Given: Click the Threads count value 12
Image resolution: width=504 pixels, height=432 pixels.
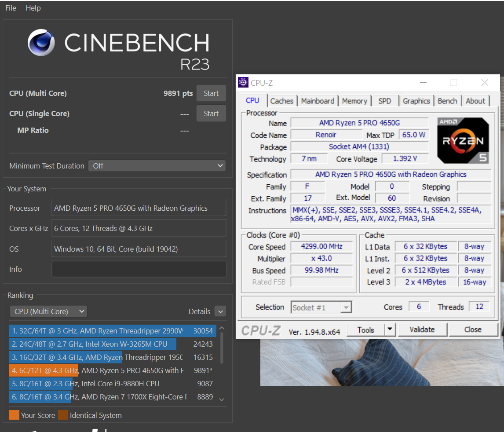Looking at the screenshot, I should coord(479,307).
